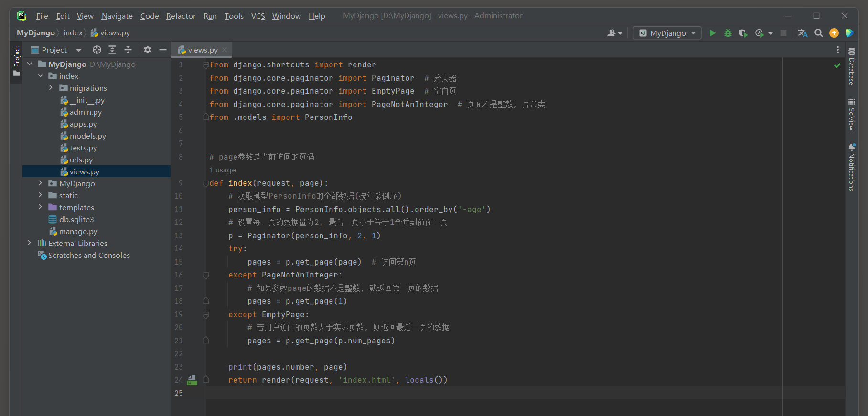Open the Database tool window
The width and height of the screenshot is (868, 416).
click(852, 66)
